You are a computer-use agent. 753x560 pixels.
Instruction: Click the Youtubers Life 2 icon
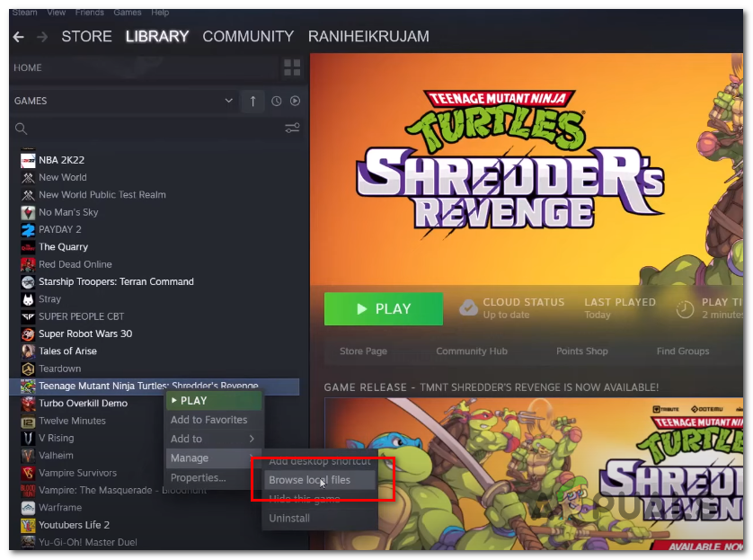pyautogui.click(x=28, y=525)
